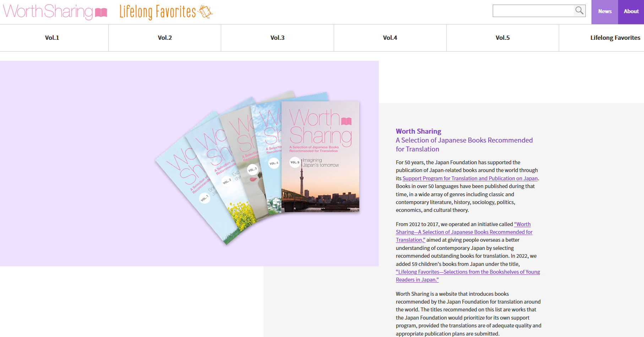Go to Vol.1 section

[x=52, y=38]
